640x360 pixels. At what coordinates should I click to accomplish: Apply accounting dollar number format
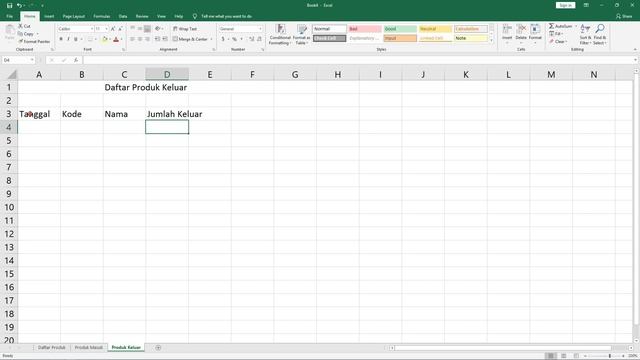[223, 39]
